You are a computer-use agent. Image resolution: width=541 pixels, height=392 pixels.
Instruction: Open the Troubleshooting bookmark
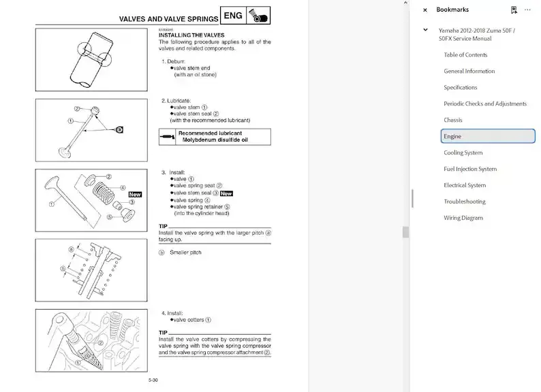coord(464,201)
